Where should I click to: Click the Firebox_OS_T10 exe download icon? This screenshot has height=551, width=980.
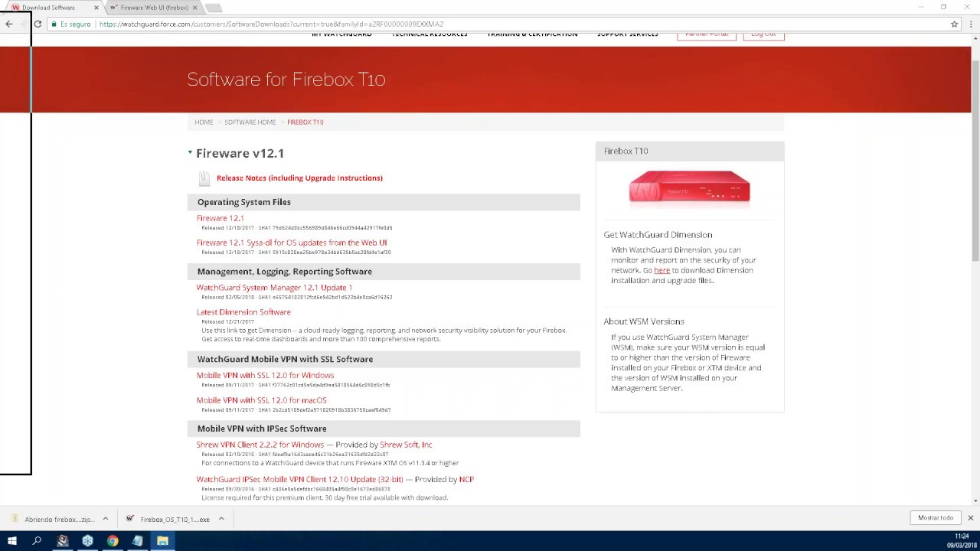(x=130, y=519)
